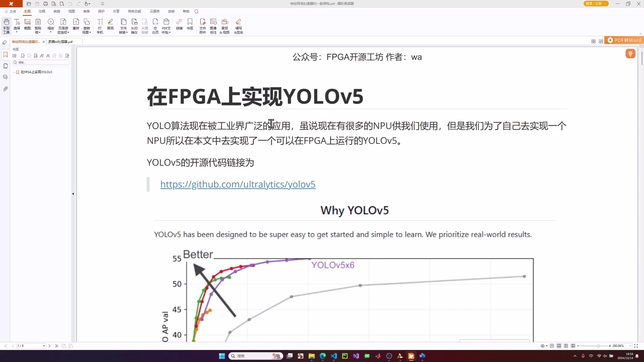This screenshot has height=362, width=644.
Task: Add a new bookmark in the bookmarks panel
Action: 23,56
